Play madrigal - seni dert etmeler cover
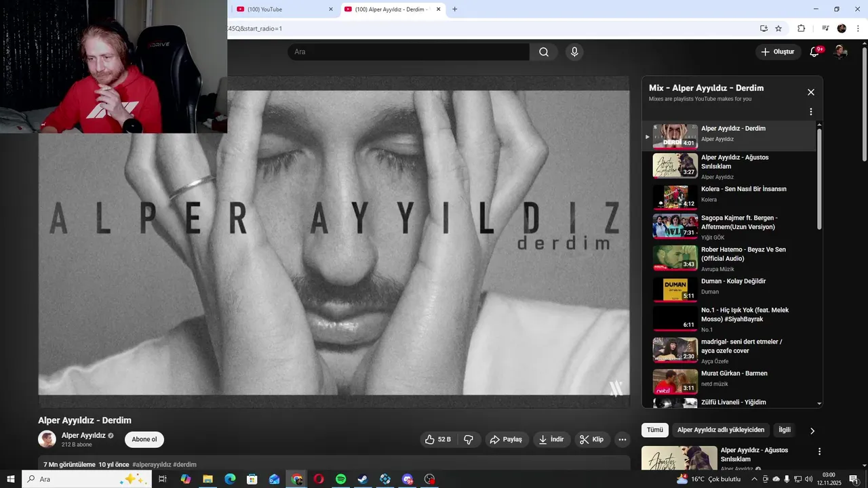Screen dimensions: 868x488 tap(729, 350)
